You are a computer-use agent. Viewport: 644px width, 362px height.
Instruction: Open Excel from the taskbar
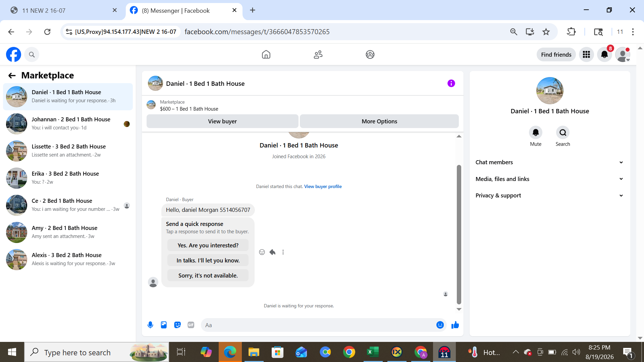373,352
